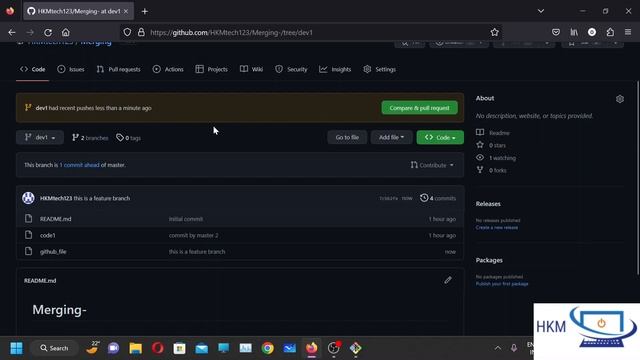View the 4 commits history
The height and width of the screenshot is (360, 640).
(x=438, y=198)
